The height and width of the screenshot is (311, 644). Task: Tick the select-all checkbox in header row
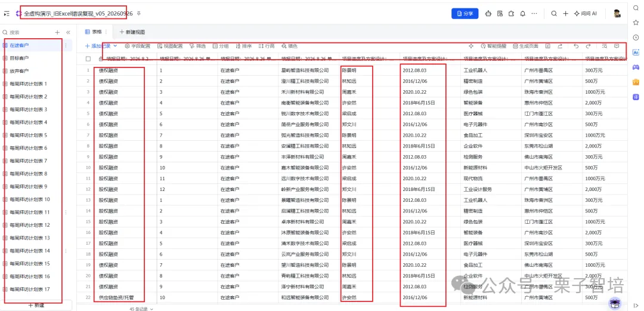[x=88, y=59]
